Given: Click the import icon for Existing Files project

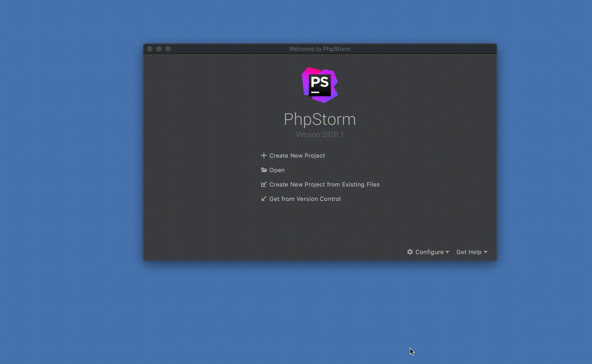Looking at the screenshot, I should point(264,185).
